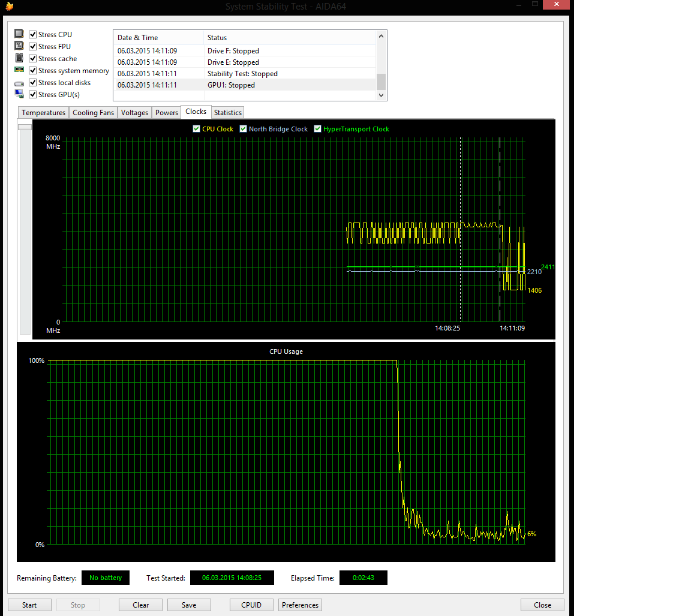
Task: Disable Stress system memory checkbox
Action: pyautogui.click(x=32, y=71)
